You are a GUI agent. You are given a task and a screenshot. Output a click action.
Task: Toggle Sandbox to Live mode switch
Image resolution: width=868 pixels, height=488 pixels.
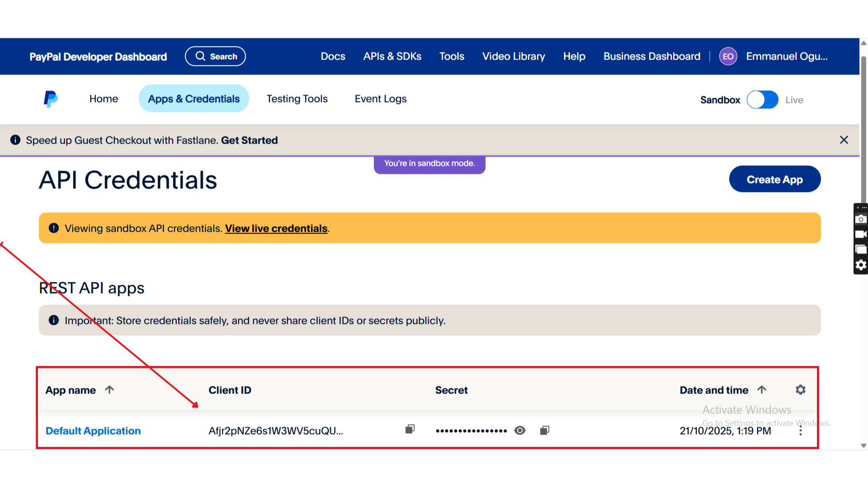[762, 100]
